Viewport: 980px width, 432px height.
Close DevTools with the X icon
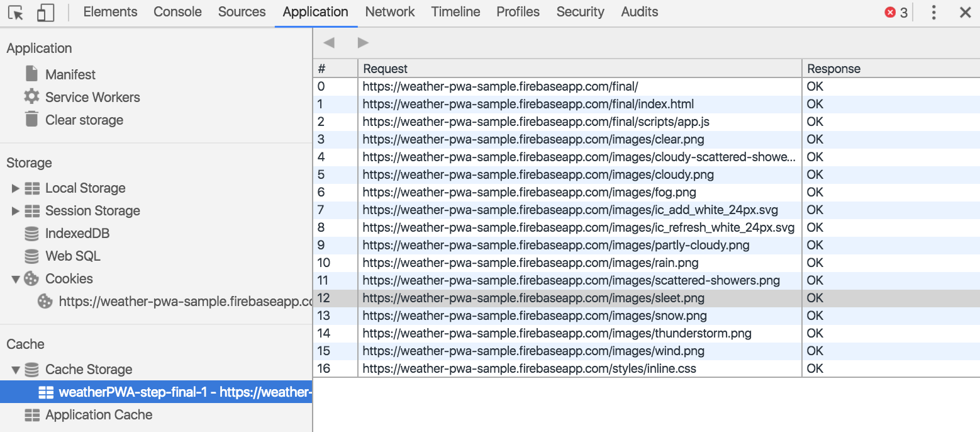point(965,13)
